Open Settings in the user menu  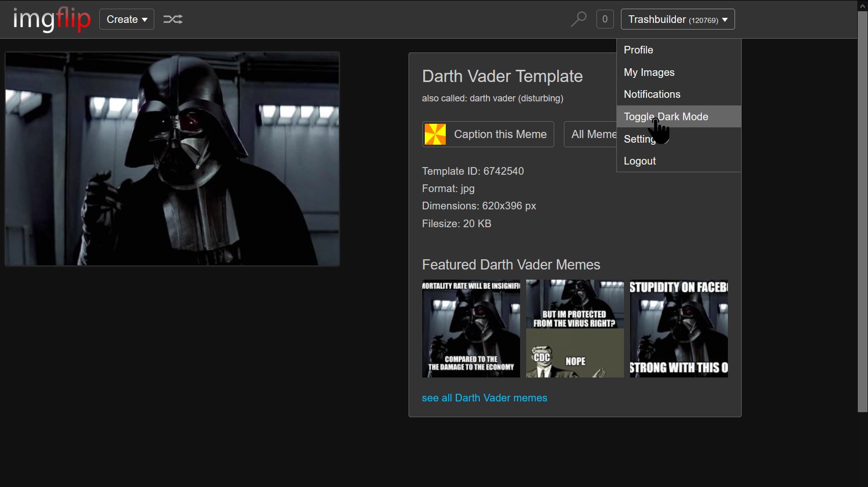pos(679,139)
